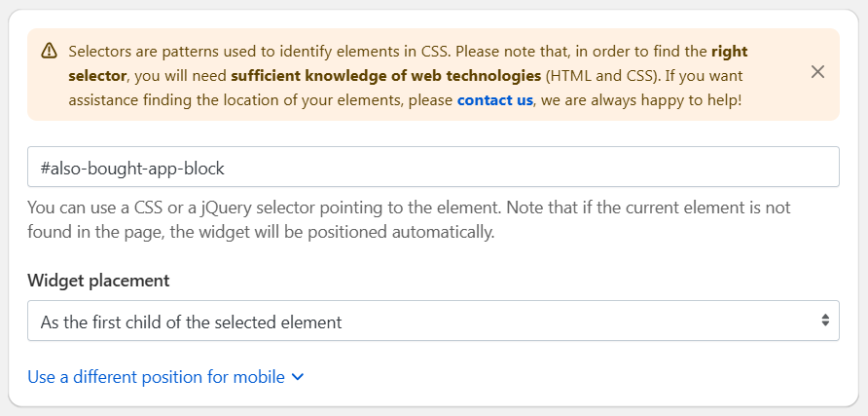Screen dimensions: 868x416
Task: Click 'sufficient knowledge of web technologies' bold text
Action: 386,76
